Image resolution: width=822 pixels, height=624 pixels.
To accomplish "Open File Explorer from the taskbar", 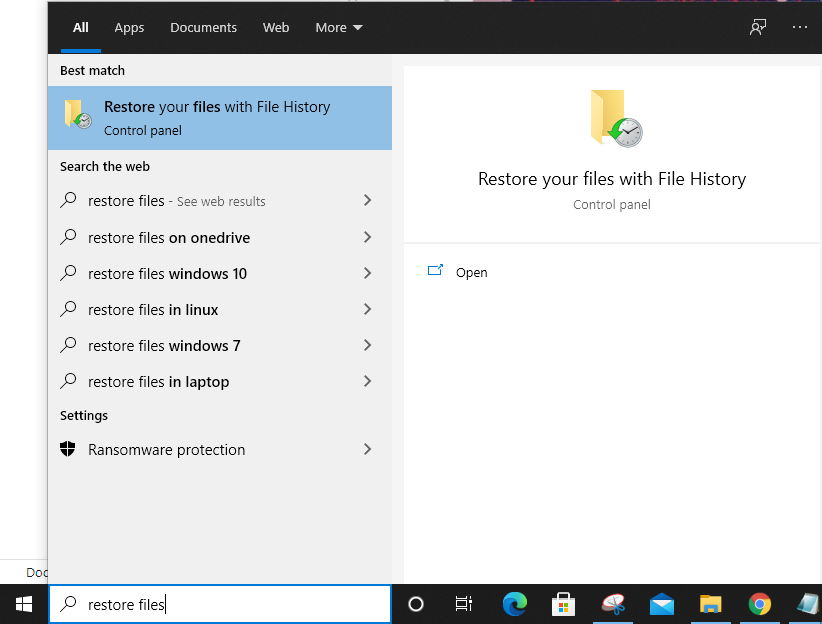I will coord(710,604).
